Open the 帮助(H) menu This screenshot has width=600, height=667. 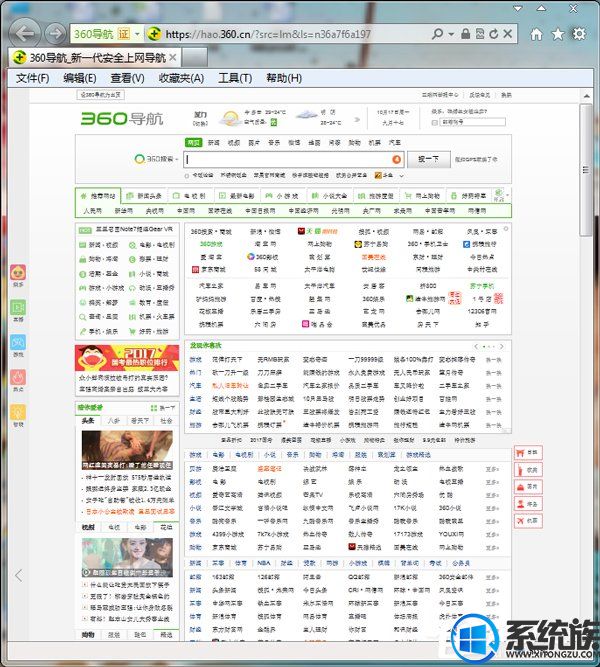click(284, 78)
